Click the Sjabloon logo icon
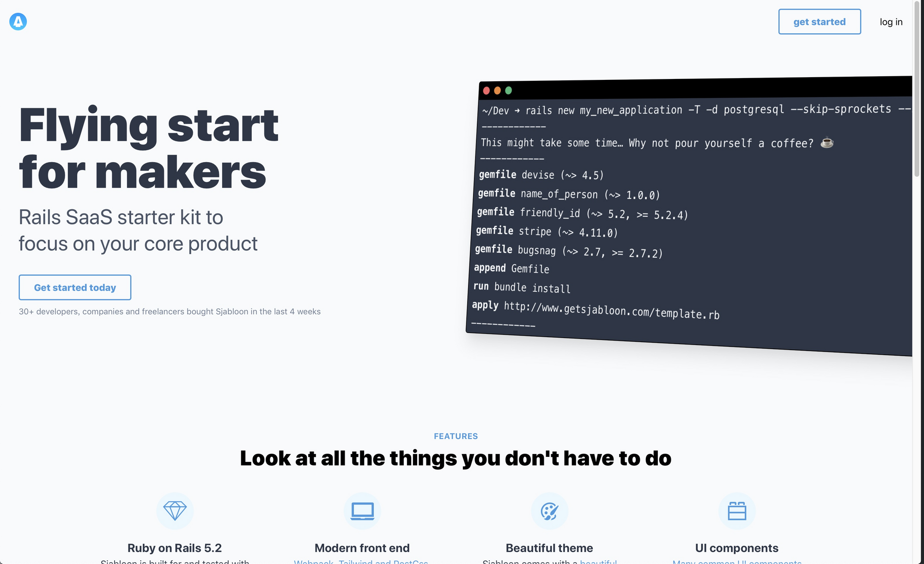 click(18, 21)
